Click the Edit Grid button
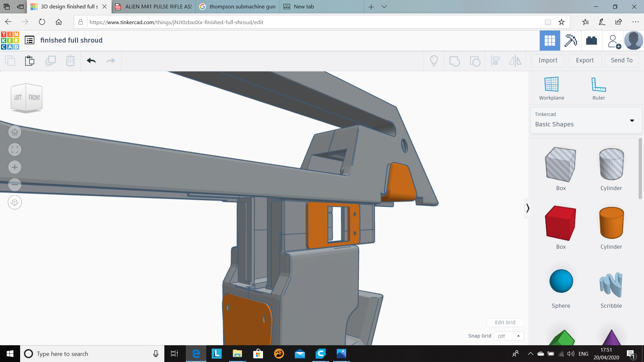Viewport: 644px width, 362px height. click(x=505, y=322)
